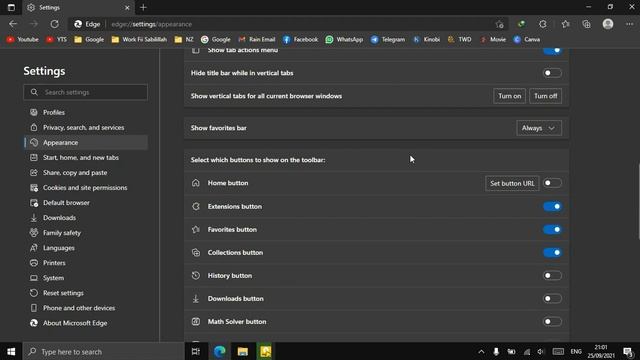Click Turn off for vertical tabs
The image size is (640, 360).
[x=545, y=96]
